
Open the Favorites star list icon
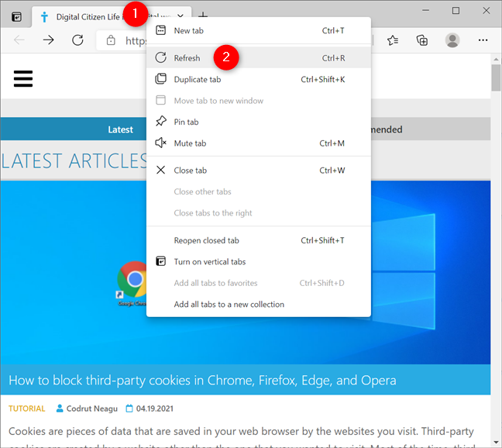[x=393, y=40]
